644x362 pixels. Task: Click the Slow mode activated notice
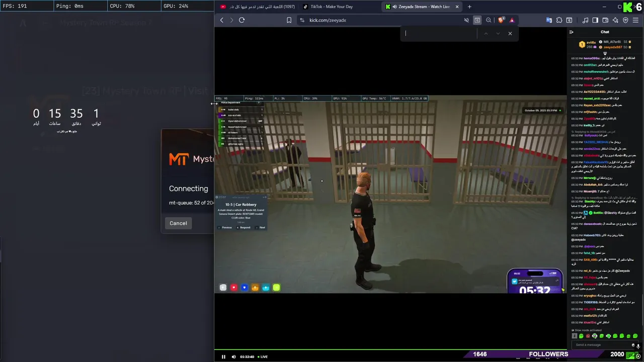(x=588, y=330)
